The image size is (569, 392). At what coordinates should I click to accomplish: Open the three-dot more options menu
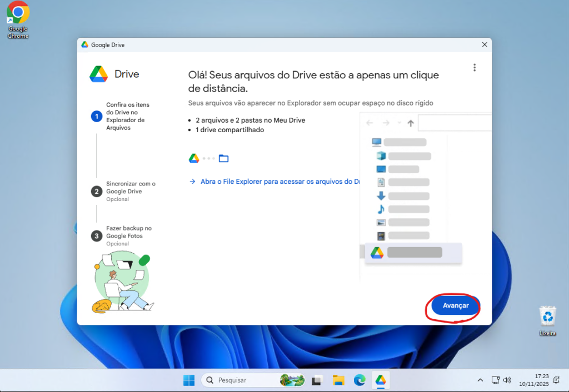474,68
